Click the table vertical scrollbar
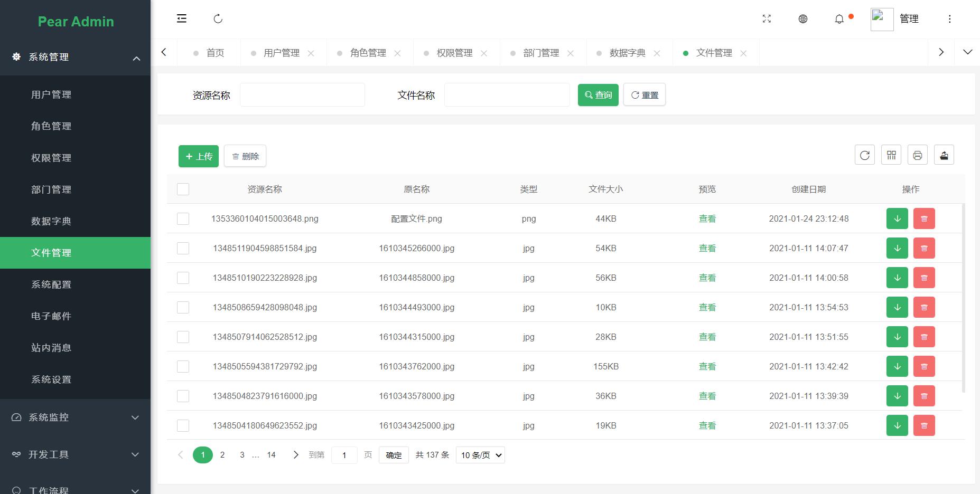Viewport: 980px width, 494px height. coord(964,298)
